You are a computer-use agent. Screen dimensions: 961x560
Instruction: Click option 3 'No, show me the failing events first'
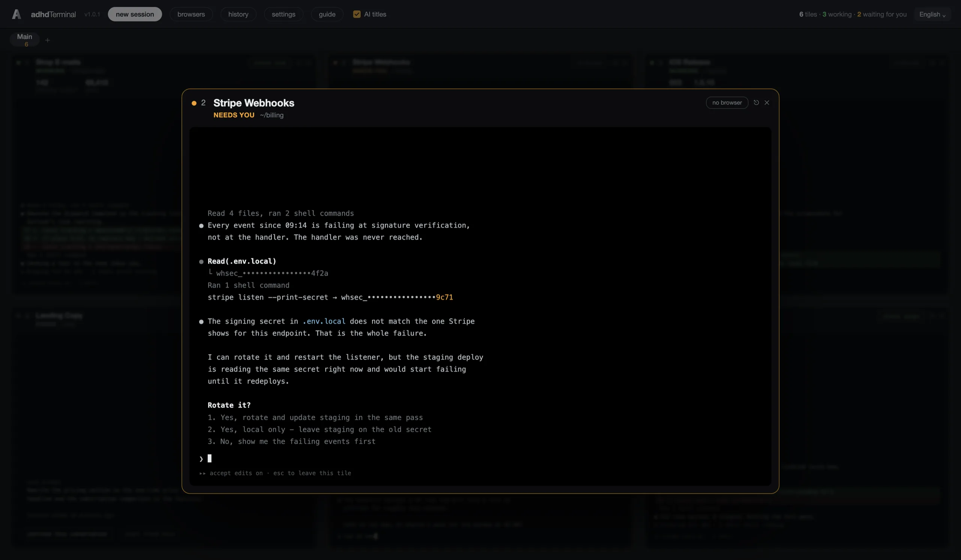[x=291, y=441]
